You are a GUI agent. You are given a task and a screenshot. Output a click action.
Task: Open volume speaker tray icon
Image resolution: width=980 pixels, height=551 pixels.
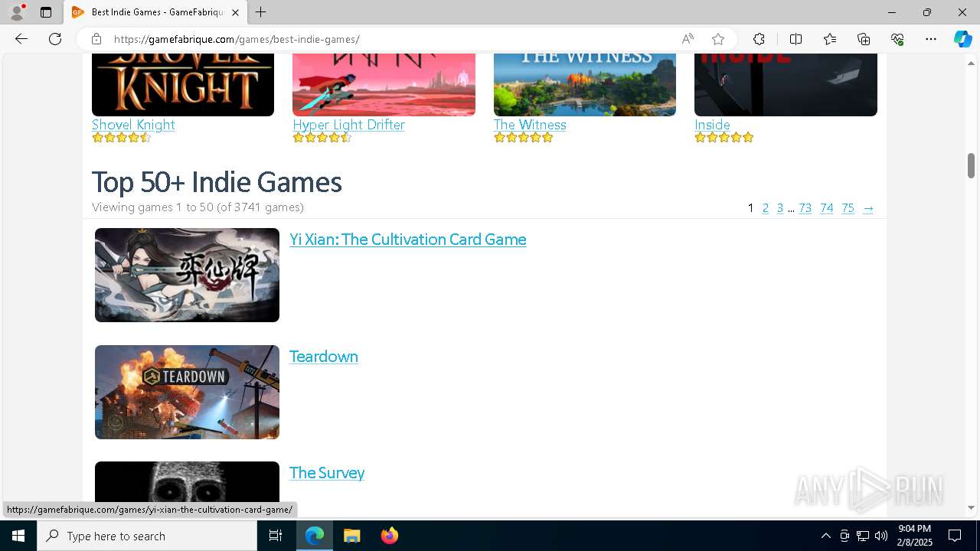[x=881, y=536]
